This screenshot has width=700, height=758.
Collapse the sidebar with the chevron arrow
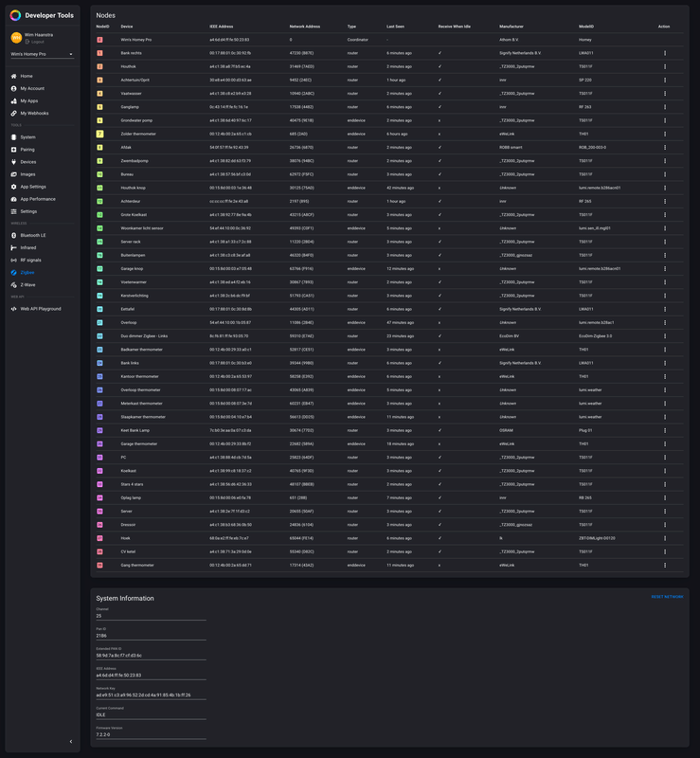70,742
